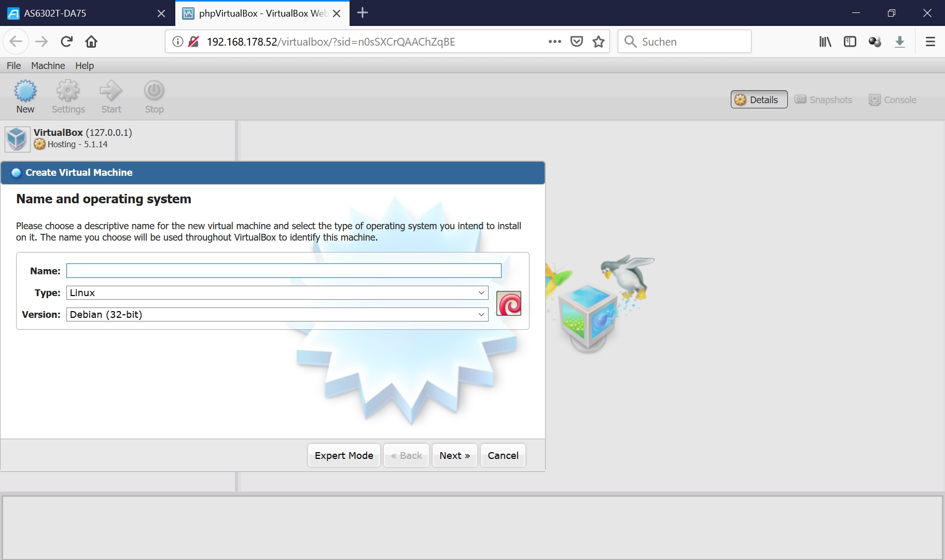Click the Suchen search box
The image size is (945, 560).
[685, 41]
